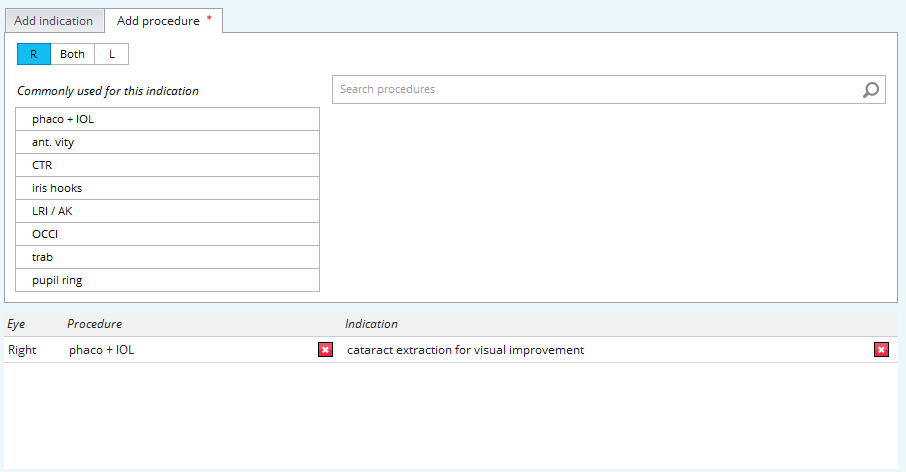Select pupil ring procedure
Viewport: 906px width, 472px height.
click(168, 280)
